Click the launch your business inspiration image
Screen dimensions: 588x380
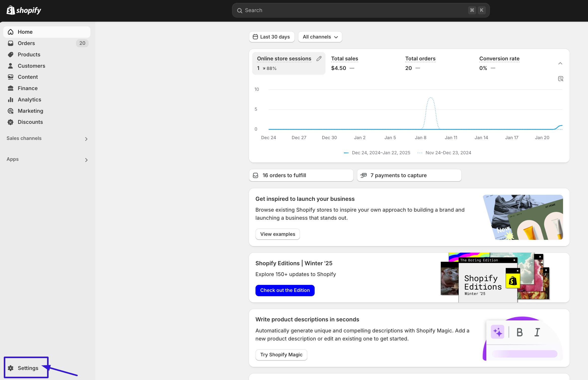pyautogui.click(x=523, y=217)
